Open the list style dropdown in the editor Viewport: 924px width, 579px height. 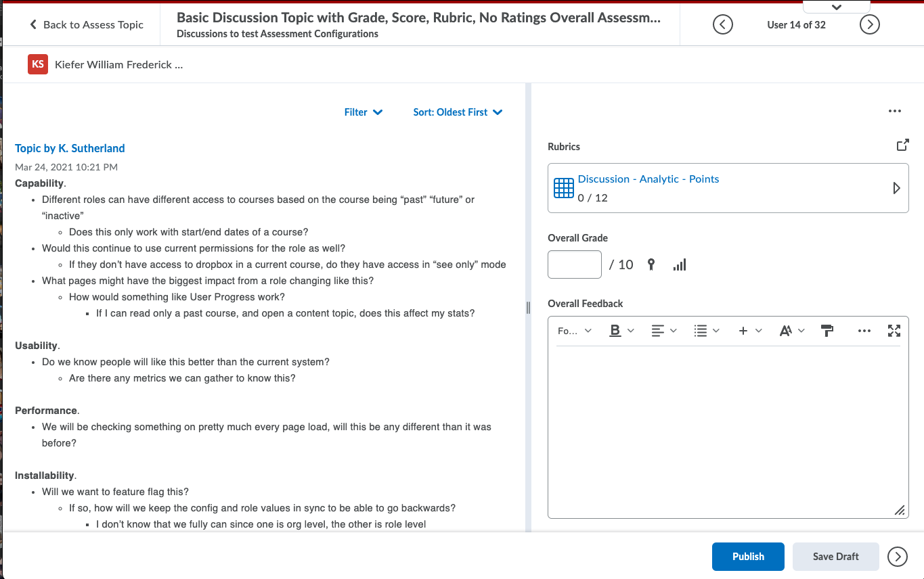[706, 330]
